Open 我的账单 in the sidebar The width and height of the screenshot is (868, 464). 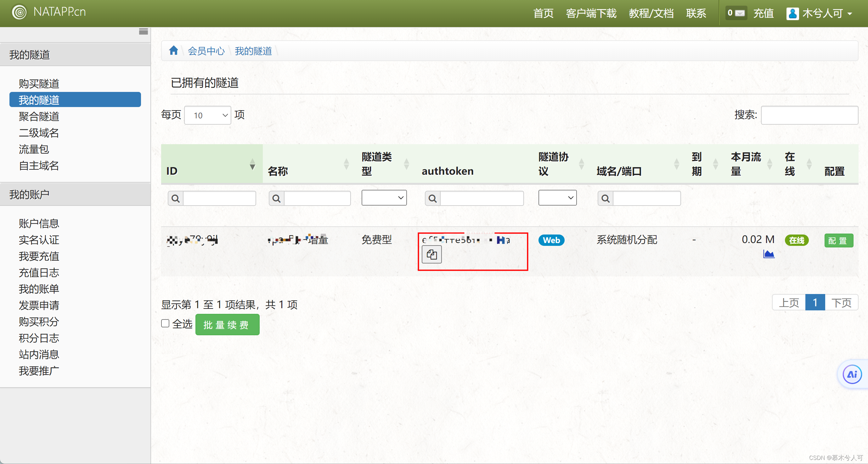click(39, 289)
